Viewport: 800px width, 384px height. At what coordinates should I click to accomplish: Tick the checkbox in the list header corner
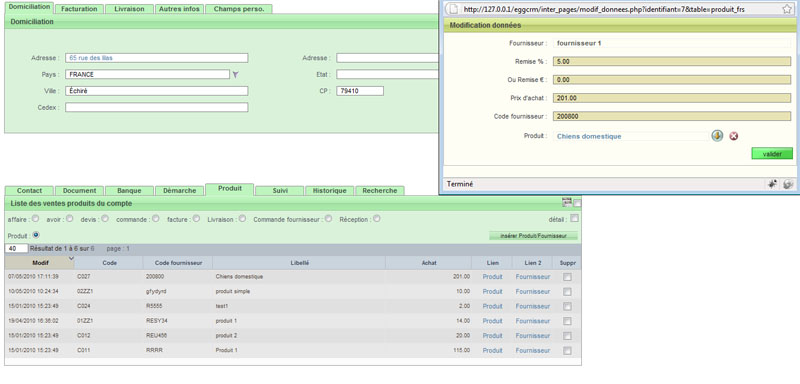[x=577, y=203]
